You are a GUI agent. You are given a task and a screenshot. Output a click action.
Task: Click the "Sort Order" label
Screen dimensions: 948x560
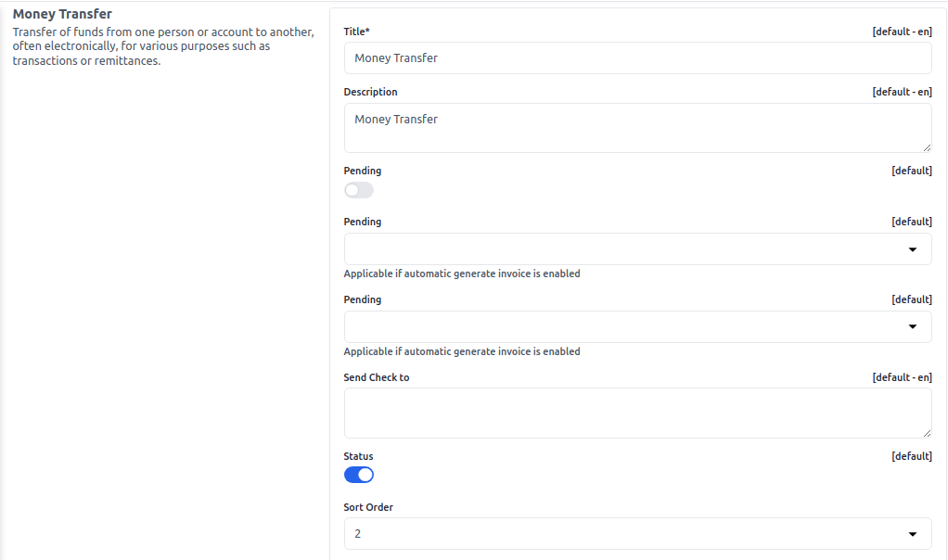tap(368, 507)
